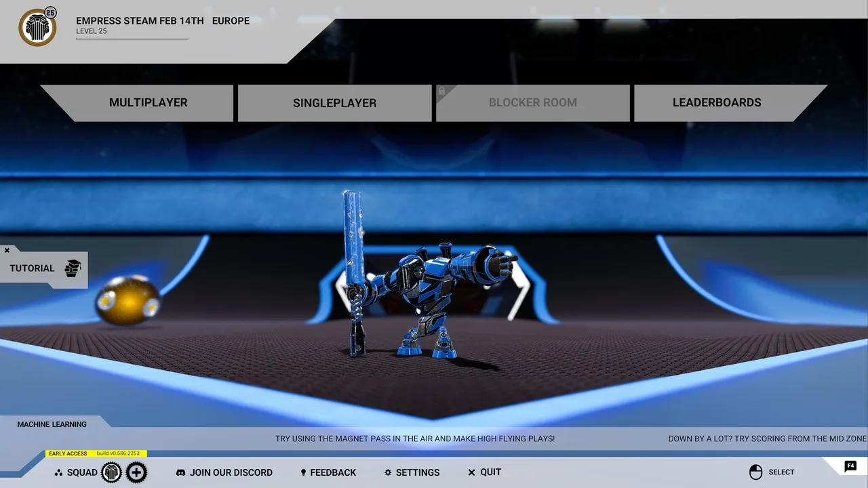868x488 pixels.
Task: Open the Leaderboards tab
Action: [730, 103]
